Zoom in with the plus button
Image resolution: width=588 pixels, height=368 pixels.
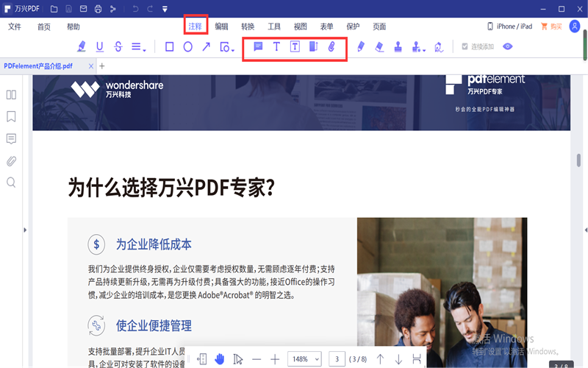275,359
